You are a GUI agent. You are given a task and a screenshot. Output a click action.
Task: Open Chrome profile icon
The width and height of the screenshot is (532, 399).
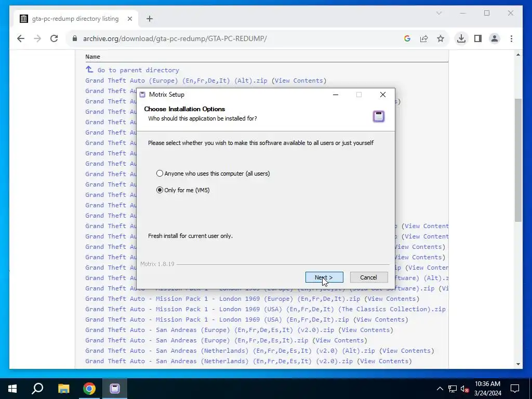[x=495, y=38]
